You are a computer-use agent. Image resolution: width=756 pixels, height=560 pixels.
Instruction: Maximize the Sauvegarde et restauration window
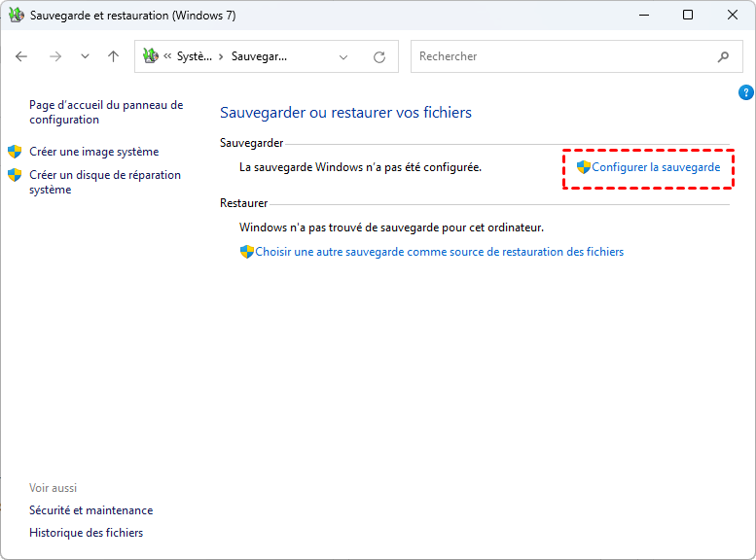tap(688, 15)
